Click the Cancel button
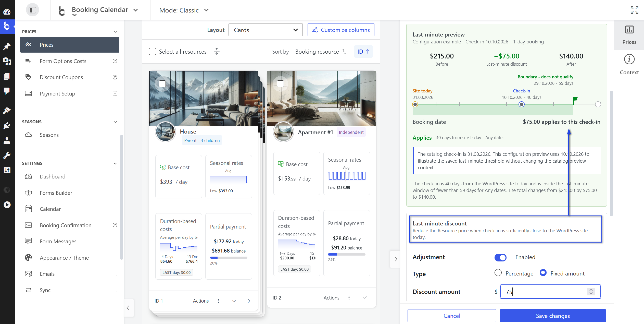The image size is (644, 324). click(x=452, y=316)
